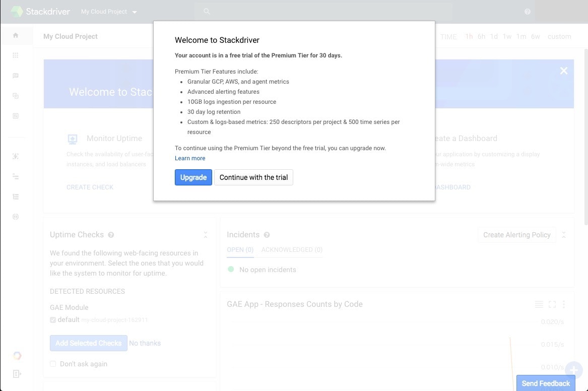Click the search magnifier icon
The height and width of the screenshot is (391, 588).
(207, 12)
